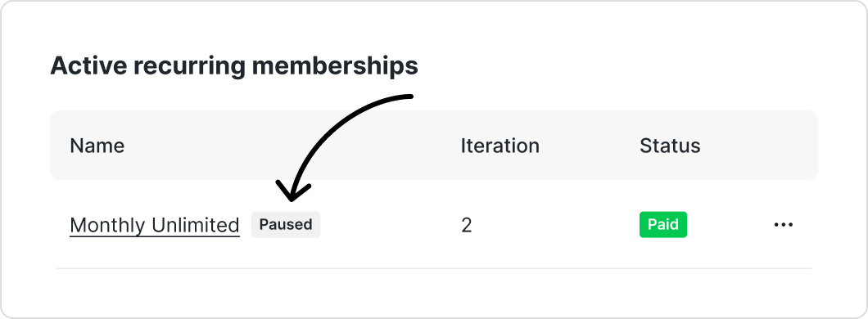868x319 pixels.
Task: Click the word Unlimited in the membership name
Action: coord(196,225)
